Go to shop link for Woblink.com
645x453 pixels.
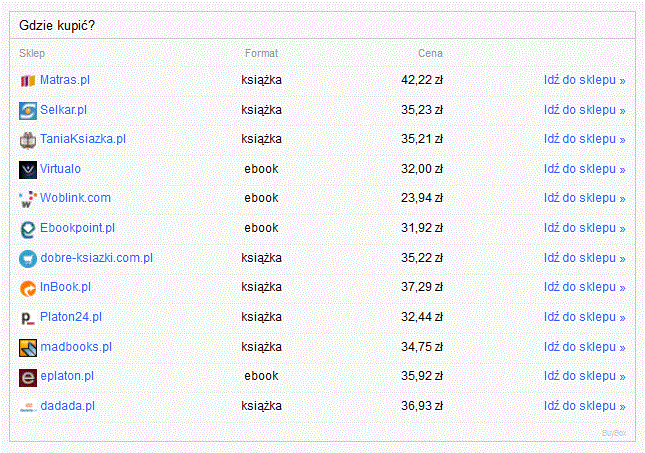point(585,198)
